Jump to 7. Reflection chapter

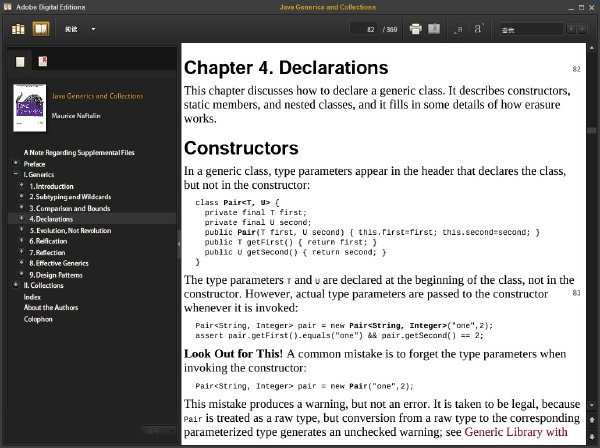click(47, 253)
